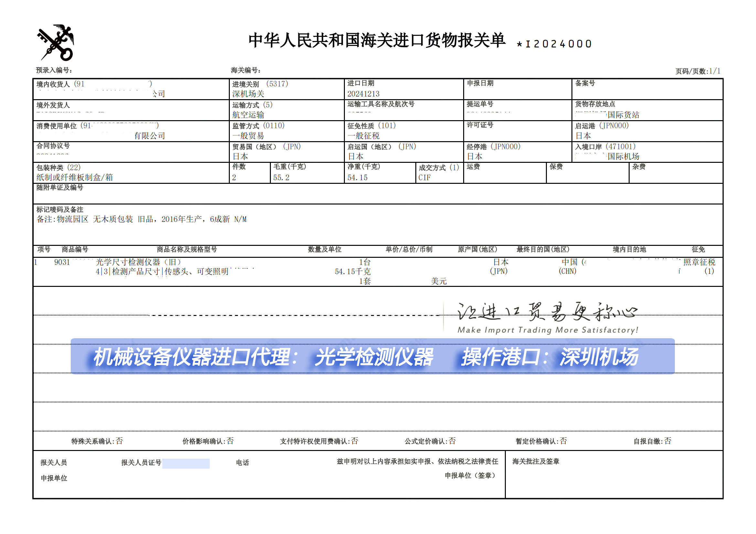Toggle the 特殊关系确认 answer 否
This screenshot has width=756, height=534.
point(119,441)
